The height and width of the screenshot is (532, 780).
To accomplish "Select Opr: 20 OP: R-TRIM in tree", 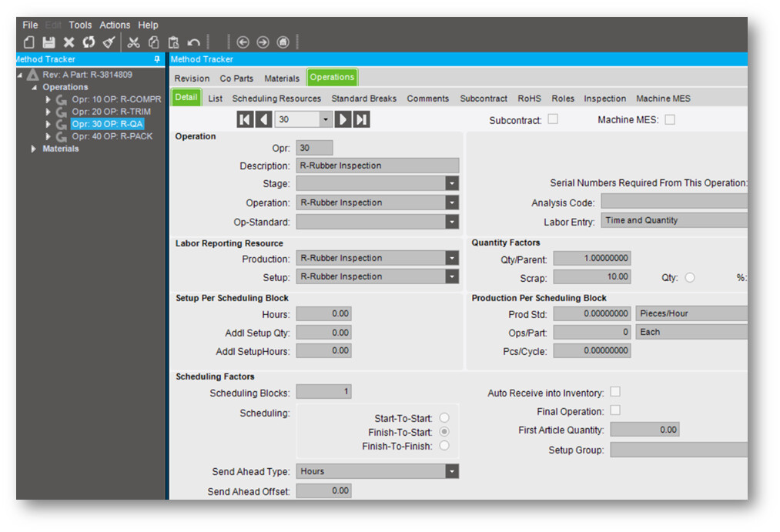I will click(111, 112).
